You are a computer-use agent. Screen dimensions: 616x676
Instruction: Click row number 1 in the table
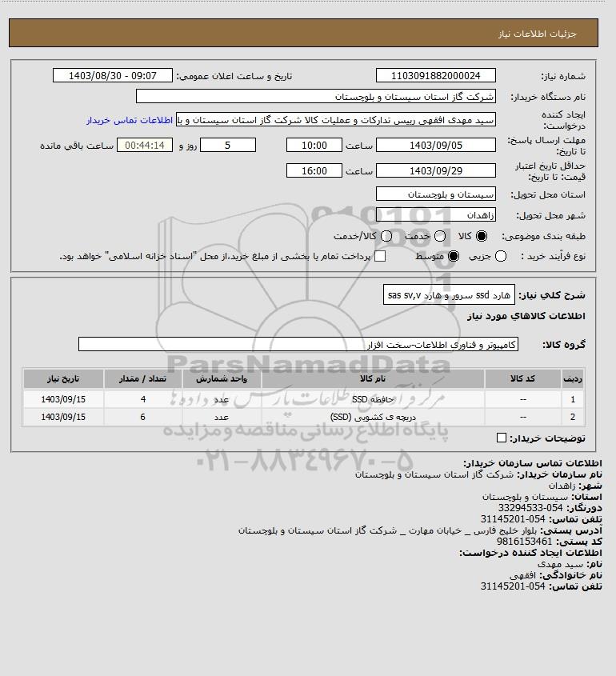tap(573, 399)
